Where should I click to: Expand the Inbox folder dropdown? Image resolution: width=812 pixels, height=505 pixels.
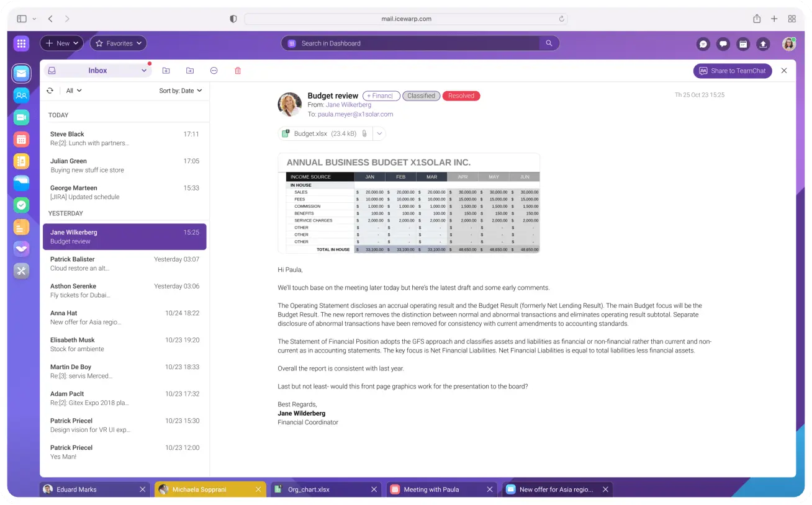point(144,70)
